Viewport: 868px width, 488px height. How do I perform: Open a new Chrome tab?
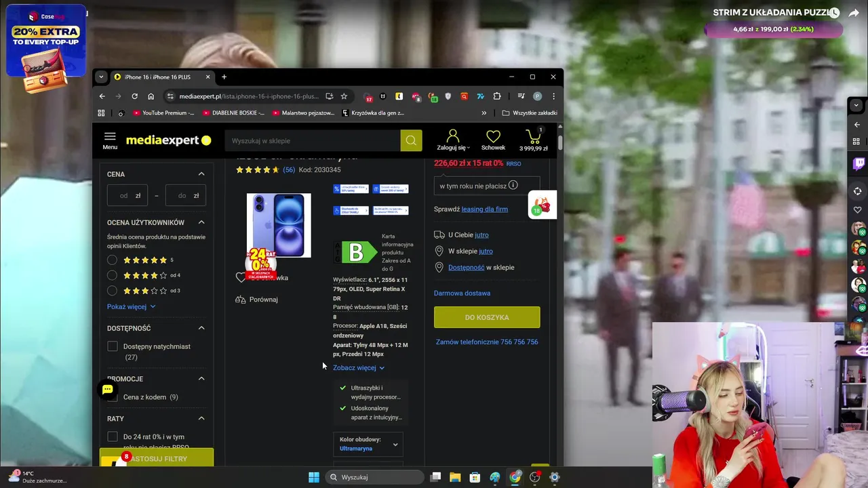point(224,77)
